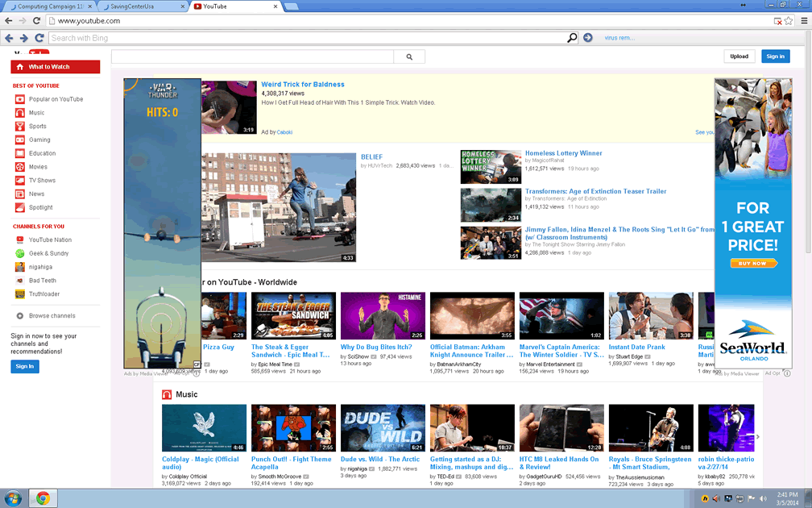Switch to the Computing Campaign tab
Image resolution: width=812 pixels, height=508 pixels.
click(47, 6)
